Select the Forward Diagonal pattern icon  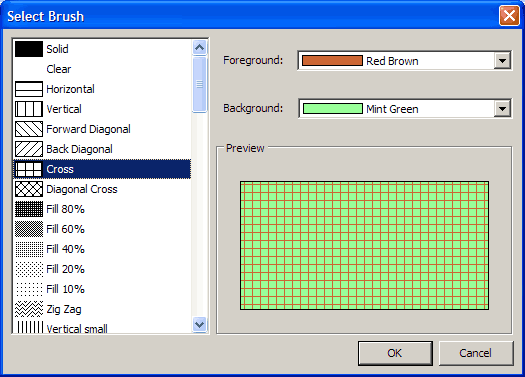coord(29,129)
